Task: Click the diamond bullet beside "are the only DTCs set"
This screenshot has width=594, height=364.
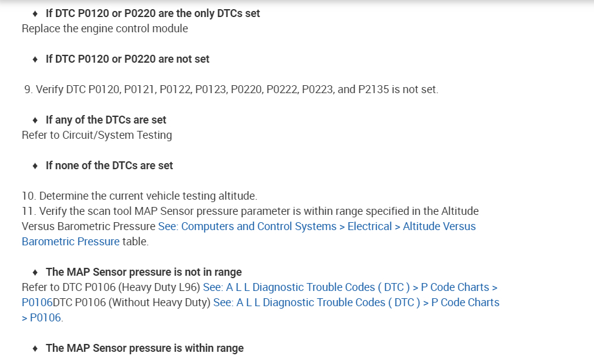Action: (x=35, y=13)
